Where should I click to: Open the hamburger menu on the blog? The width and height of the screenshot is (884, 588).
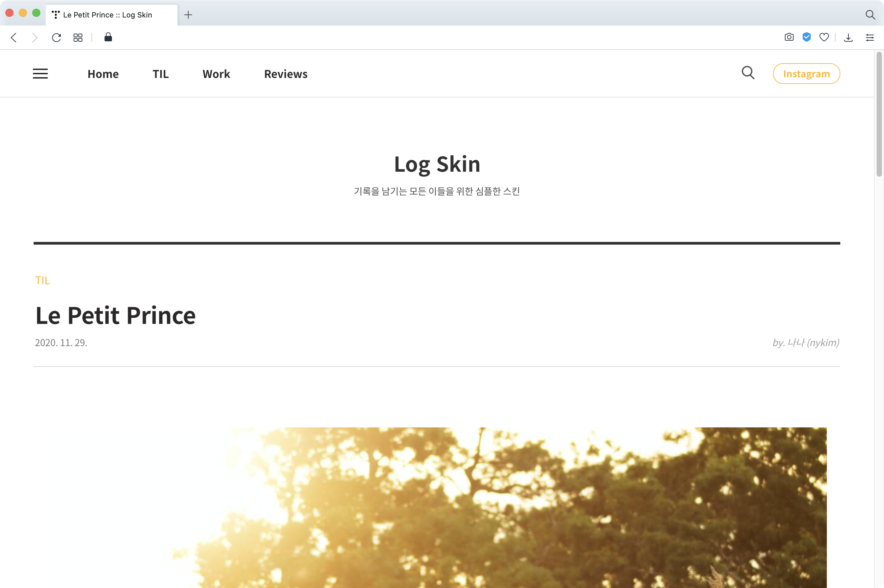[x=40, y=74]
